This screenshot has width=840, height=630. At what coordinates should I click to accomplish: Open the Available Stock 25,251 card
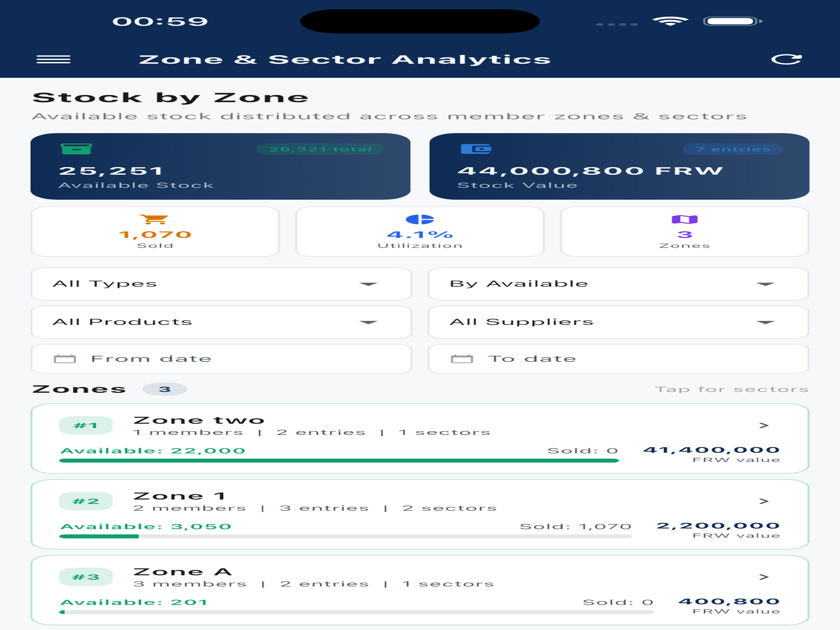(x=220, y=166)
